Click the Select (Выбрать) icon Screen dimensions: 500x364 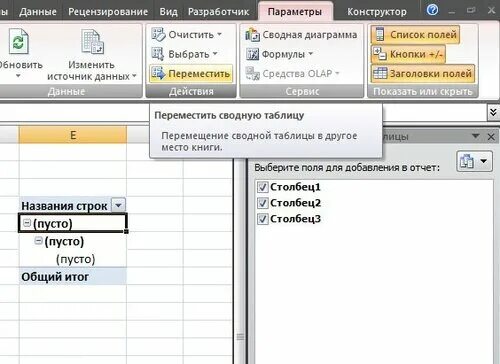pos(158,54)
